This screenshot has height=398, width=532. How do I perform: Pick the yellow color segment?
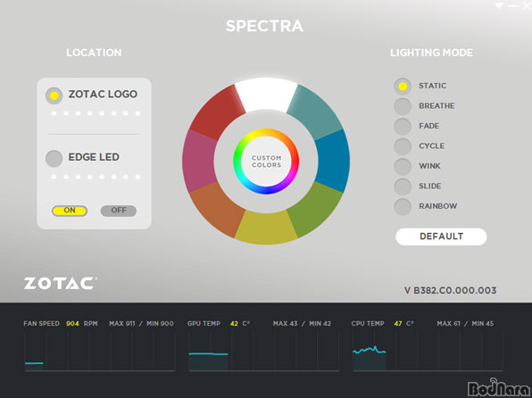click(x=266, y=228)
